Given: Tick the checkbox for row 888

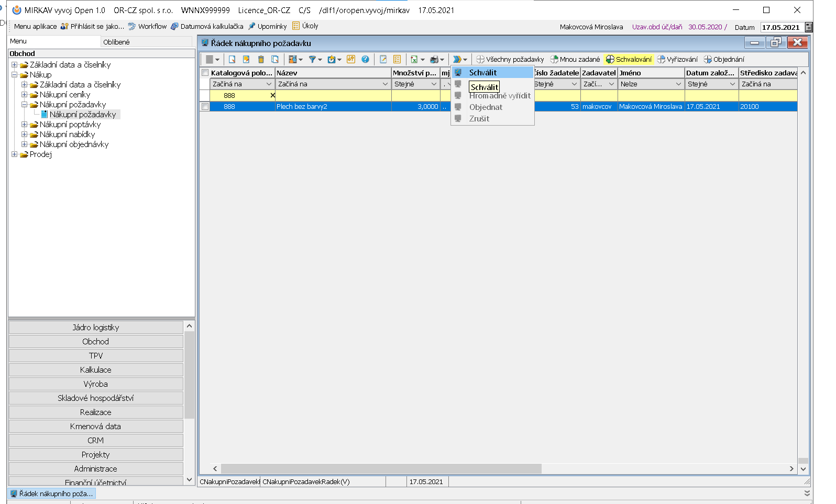Looking at the screenshot, I should pos(205,107).
